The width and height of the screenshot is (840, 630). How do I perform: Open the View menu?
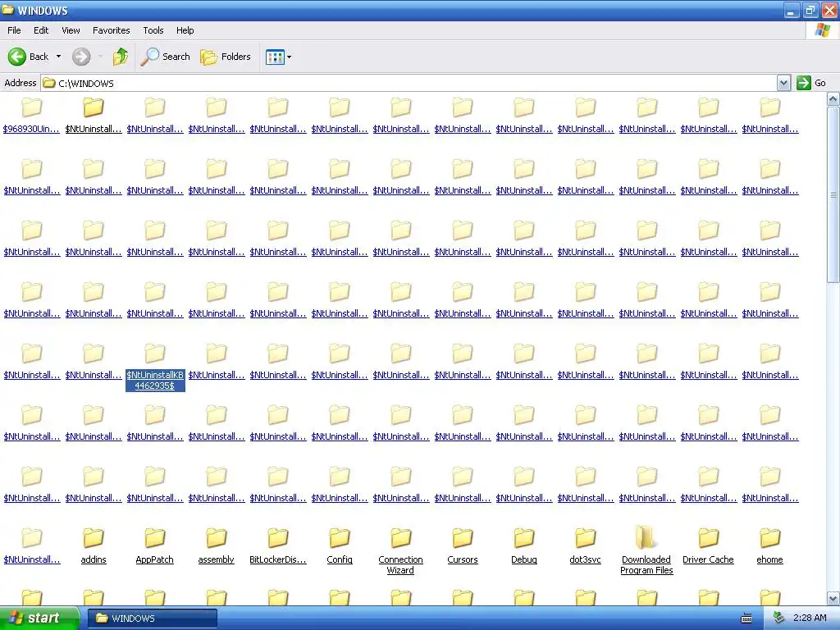pyautogui.click(x=71, y=30)
